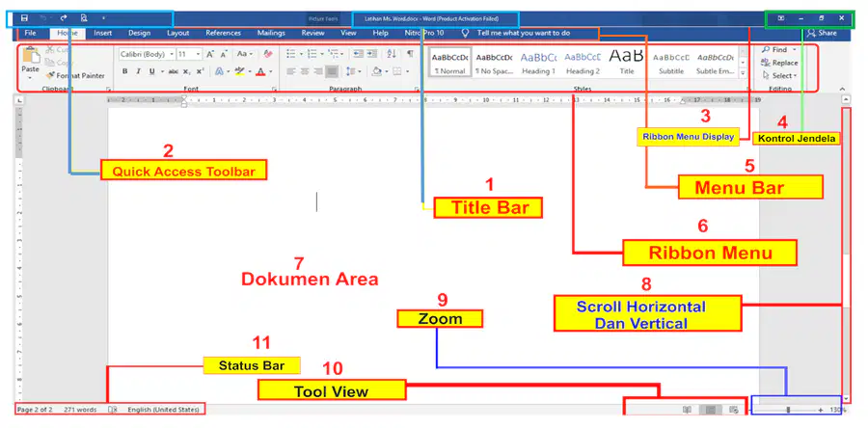Viewport: 868px width, 428px height.
Task: Click the tab selector at ruler corner
Action: click(19, 100)
